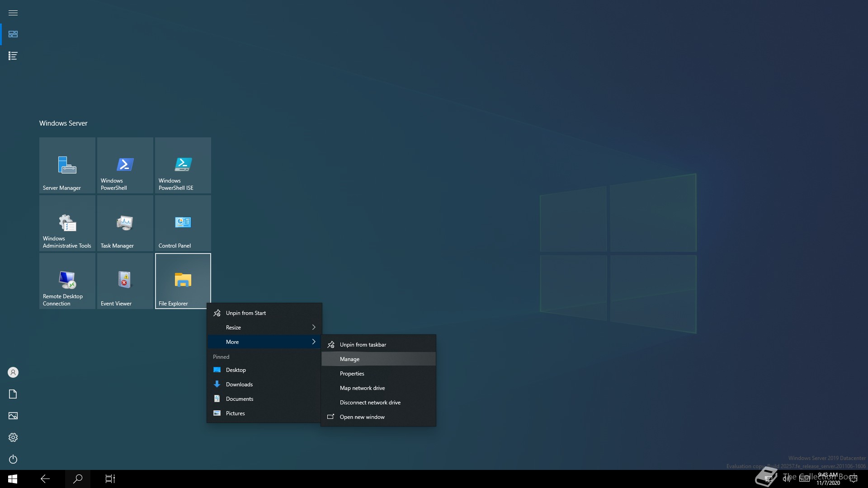Open the volume icon in the system tray
This screenshot has height=488, width=868.
(x=787, y=479)
